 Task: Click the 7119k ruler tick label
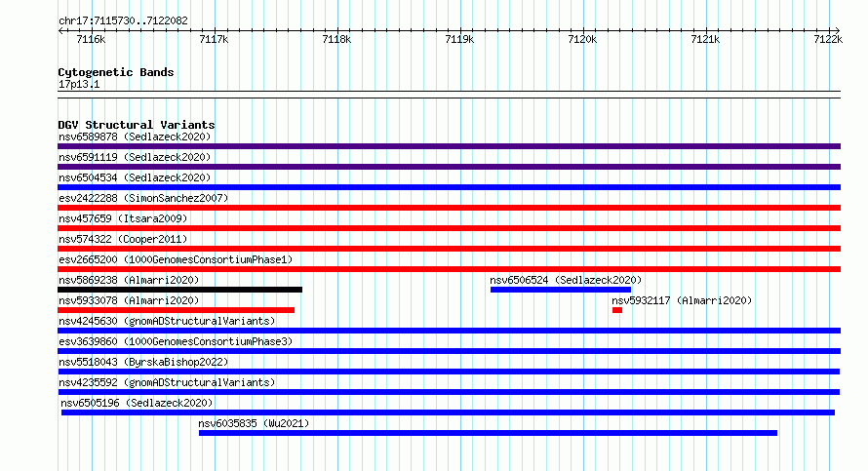pos(459,39)
